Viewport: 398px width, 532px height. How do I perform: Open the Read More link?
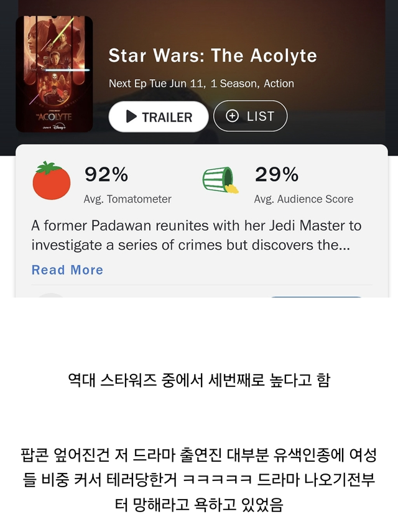67,269
